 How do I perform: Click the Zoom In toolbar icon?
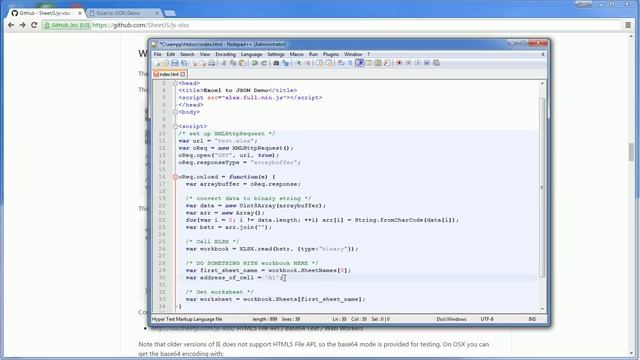tap(298, 63)
